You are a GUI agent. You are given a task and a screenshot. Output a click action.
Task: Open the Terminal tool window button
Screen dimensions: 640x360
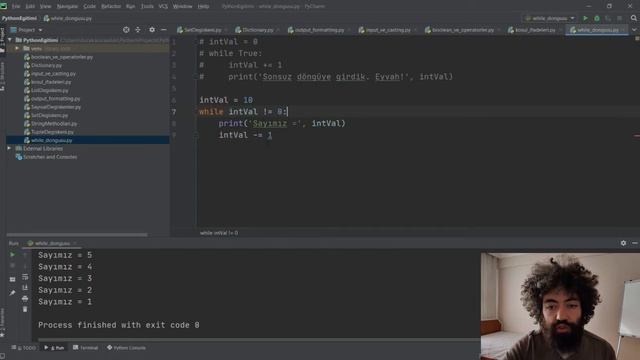tap(86, 348)
